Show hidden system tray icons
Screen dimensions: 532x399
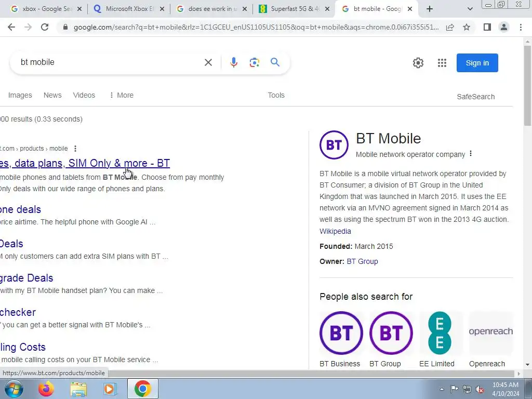click(x=442, y=389)
